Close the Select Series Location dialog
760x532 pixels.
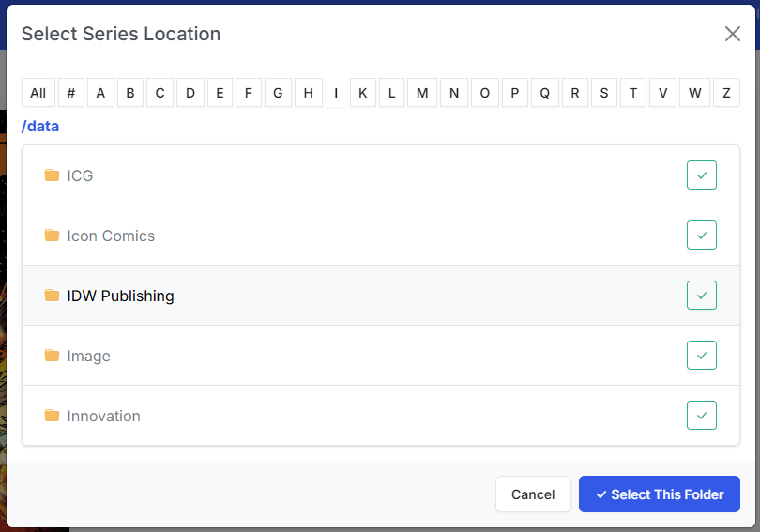pos(733,34)
